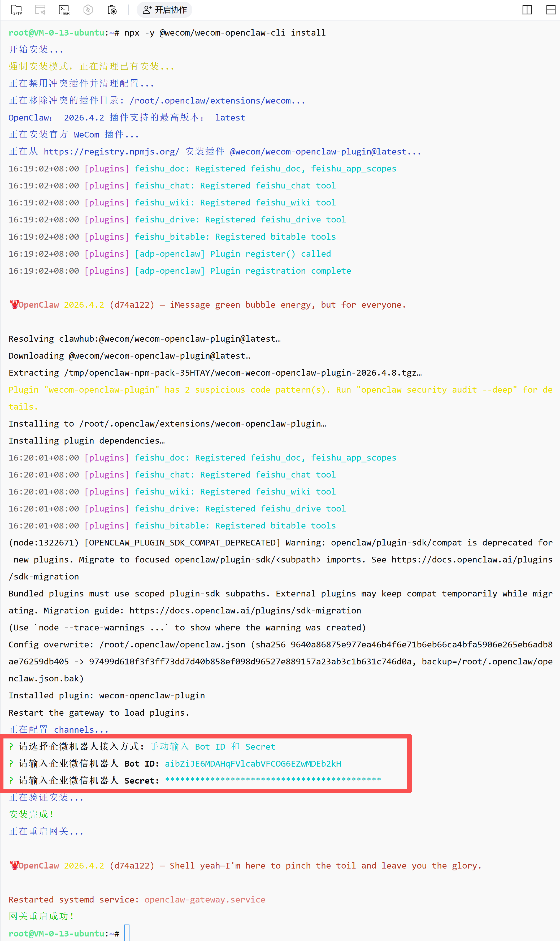Click the 'Extracting /tmp/openclaw-npm-pack-35HTAY' line
Viewport: 560px width, 941px height.
[x=215, y=373]
